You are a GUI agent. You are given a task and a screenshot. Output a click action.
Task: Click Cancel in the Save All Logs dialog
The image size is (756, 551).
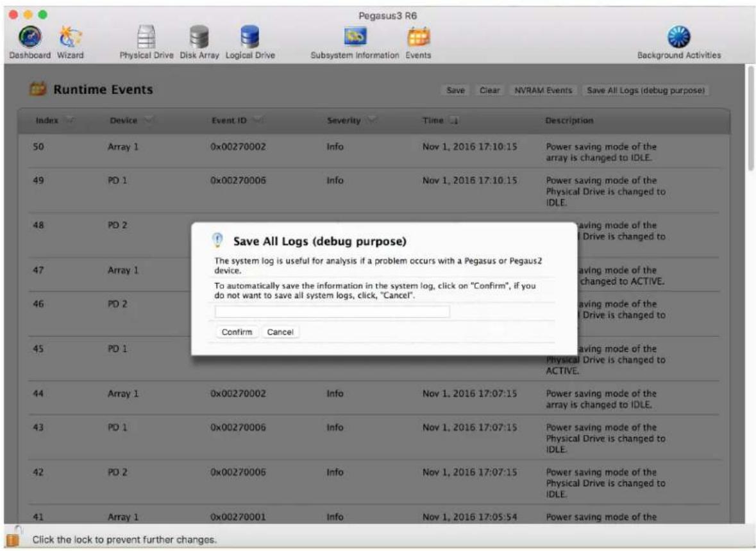(280, 332)
